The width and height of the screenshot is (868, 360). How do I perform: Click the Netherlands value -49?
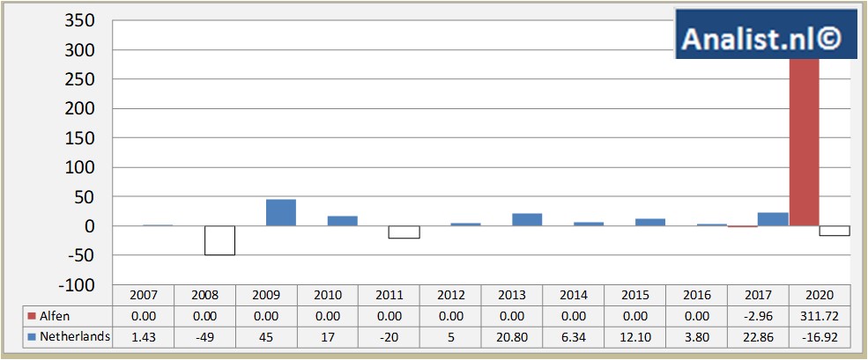(x=204, y=337)
